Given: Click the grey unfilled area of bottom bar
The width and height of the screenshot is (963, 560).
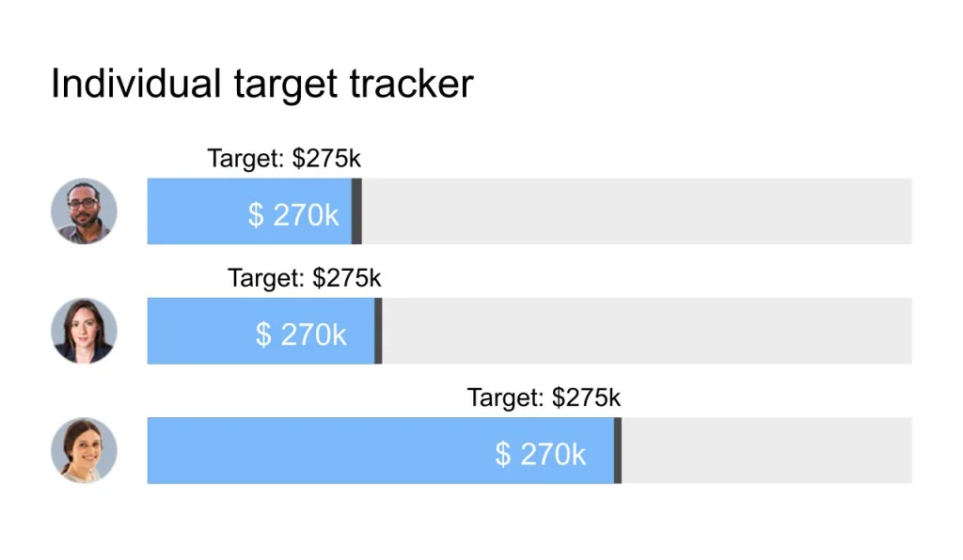Looking at the screenshot, I should pos(767,451).
